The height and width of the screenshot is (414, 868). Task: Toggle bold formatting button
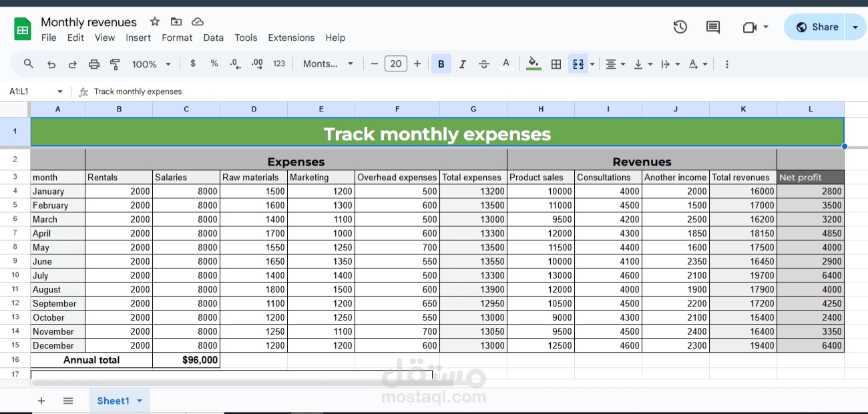441,64
